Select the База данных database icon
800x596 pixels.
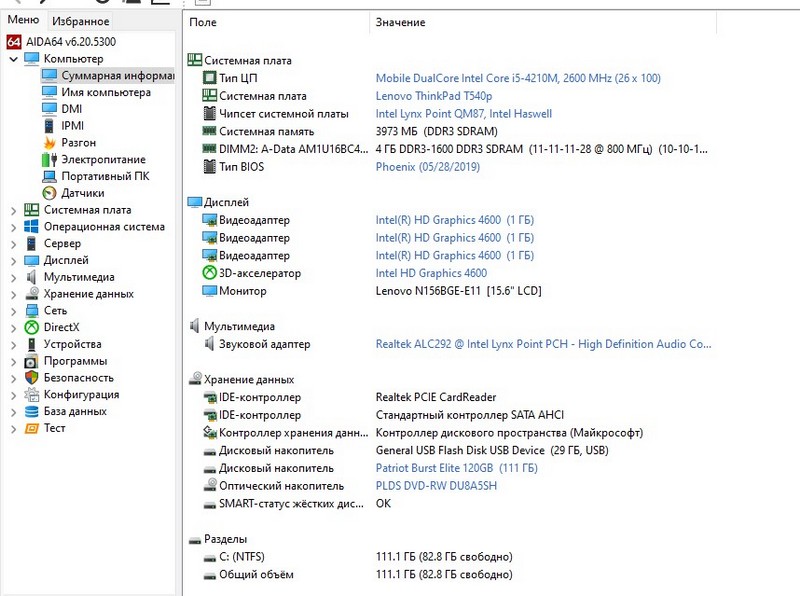coord(32,411)
